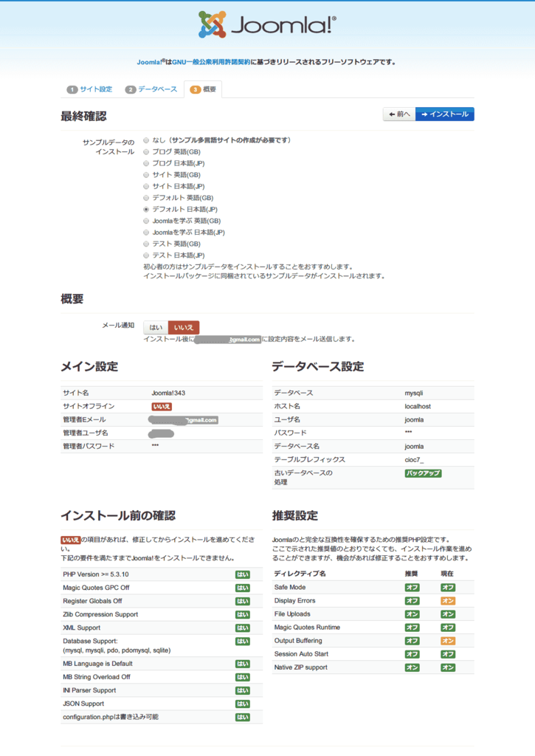The height and width of the screenshot is (756, 535).
Task: Click the current オフ badge for Session Auto Start
Action: coord(448,654)
